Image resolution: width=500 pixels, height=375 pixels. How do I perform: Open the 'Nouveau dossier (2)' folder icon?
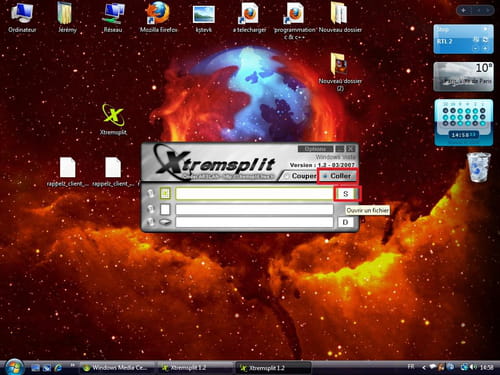[340, 71]
